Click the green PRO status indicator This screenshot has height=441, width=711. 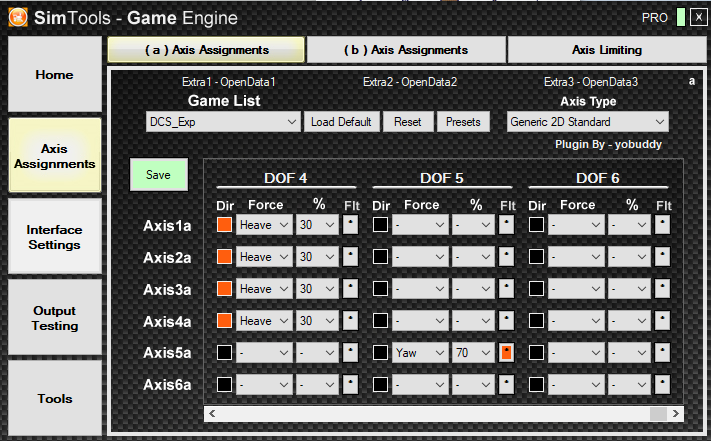pyautogui.click(x=681, y=18)
